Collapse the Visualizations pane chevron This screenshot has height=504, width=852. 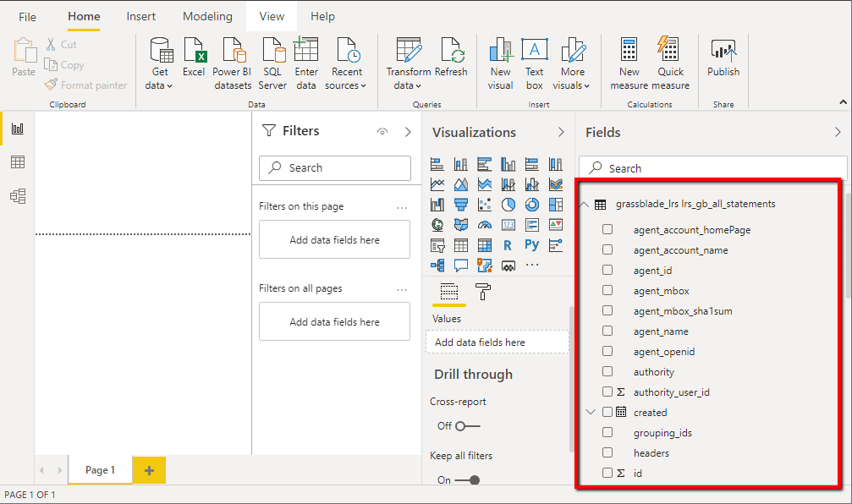(561, 132)
